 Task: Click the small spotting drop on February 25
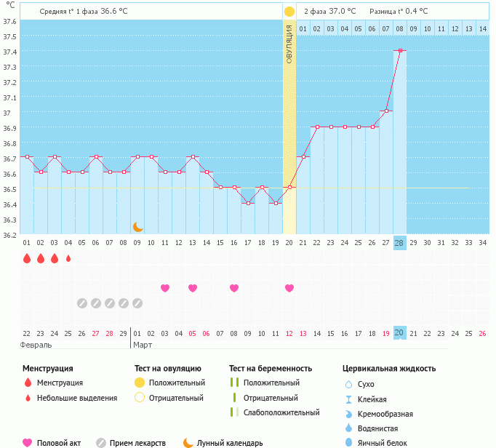68,258
